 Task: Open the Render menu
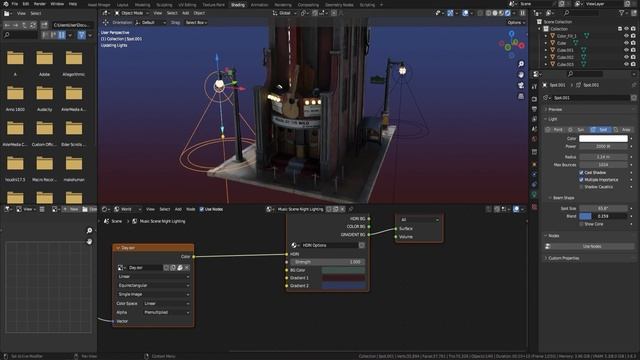[40, 4]
